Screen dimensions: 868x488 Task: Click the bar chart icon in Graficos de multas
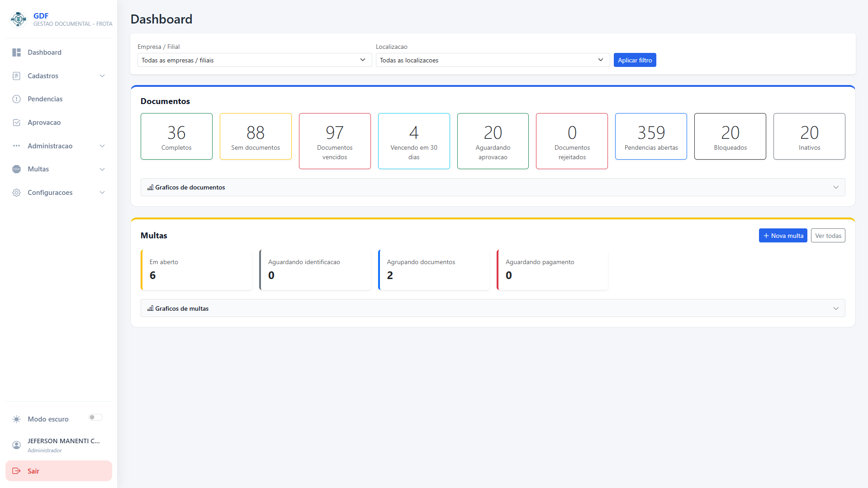click(150, 308)
